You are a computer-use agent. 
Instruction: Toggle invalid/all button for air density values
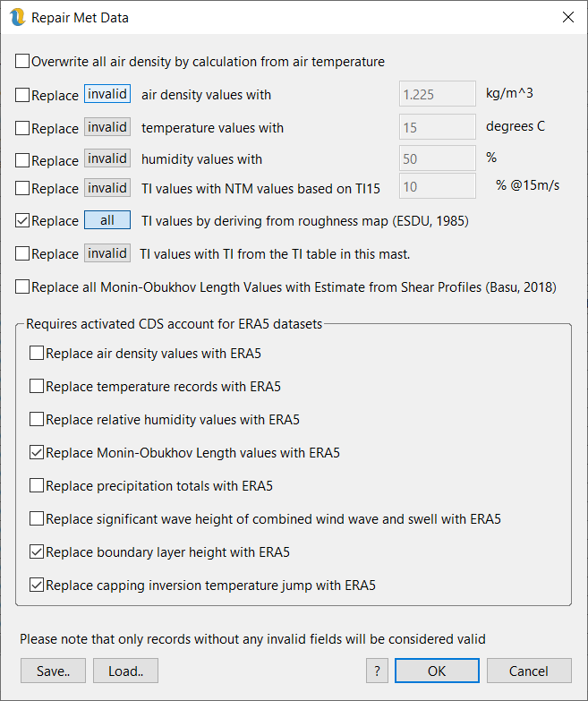107,94
